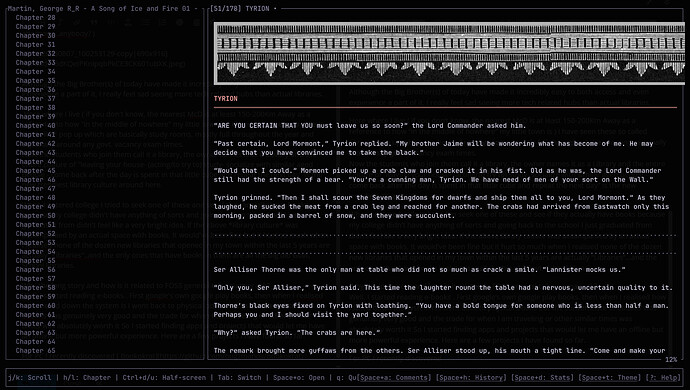Image resolution: width=690 pixels, height=390 pixels.
Task: Select Chapter 31 in the list
Action: [36, 44]
